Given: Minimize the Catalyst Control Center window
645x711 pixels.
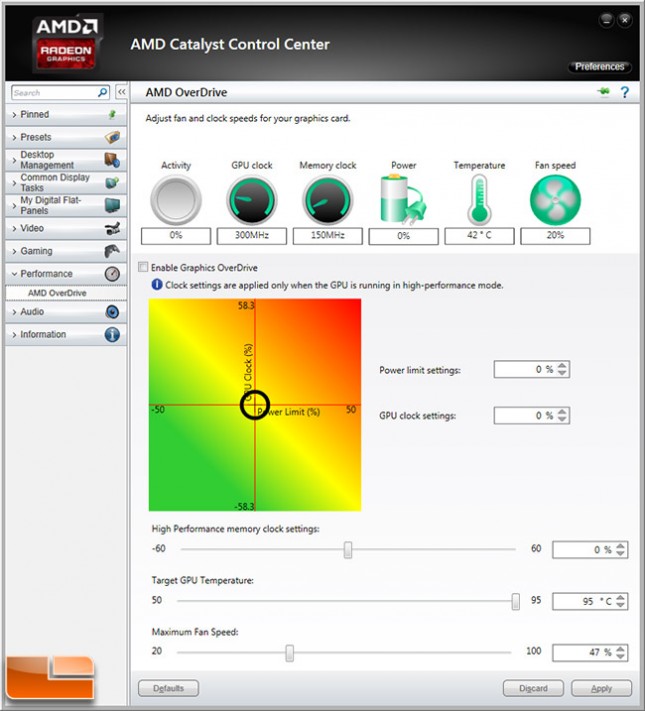Looking at the screenshot, I should pyautogui.click(x=606, y=20).
